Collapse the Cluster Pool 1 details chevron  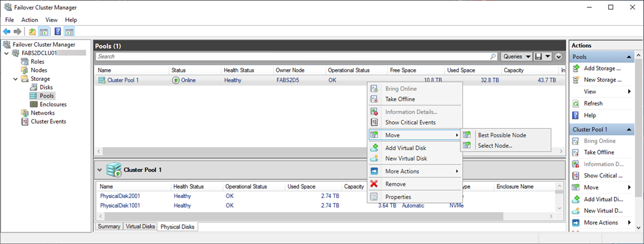click(x=99, y=169)
